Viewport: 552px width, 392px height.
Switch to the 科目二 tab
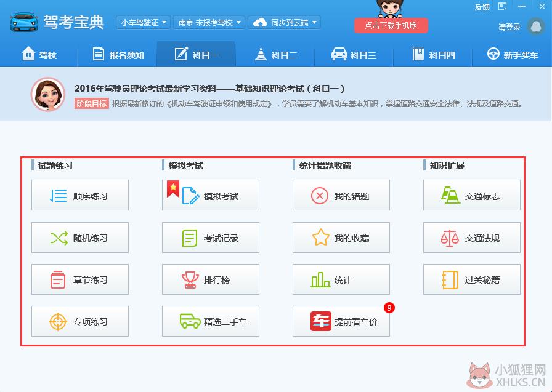(275, 55)
